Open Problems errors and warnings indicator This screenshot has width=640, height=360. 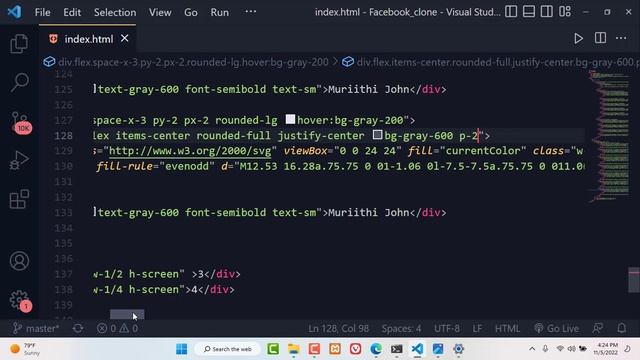pos(118,328)
